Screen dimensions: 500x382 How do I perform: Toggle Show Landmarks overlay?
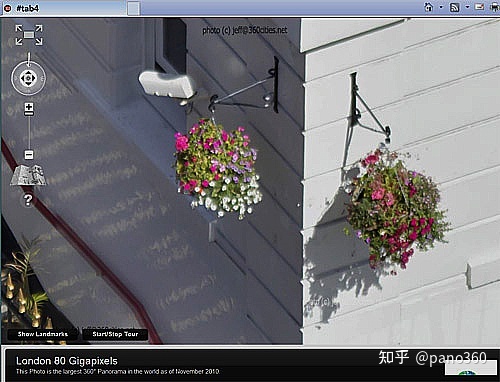tap(43, 334)
